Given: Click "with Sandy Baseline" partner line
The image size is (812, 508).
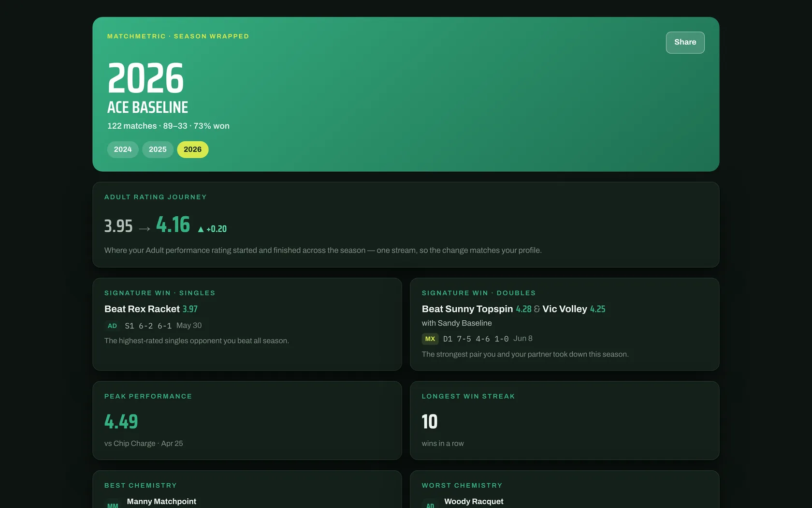Looking at the screenshot, I should (457, 323).
